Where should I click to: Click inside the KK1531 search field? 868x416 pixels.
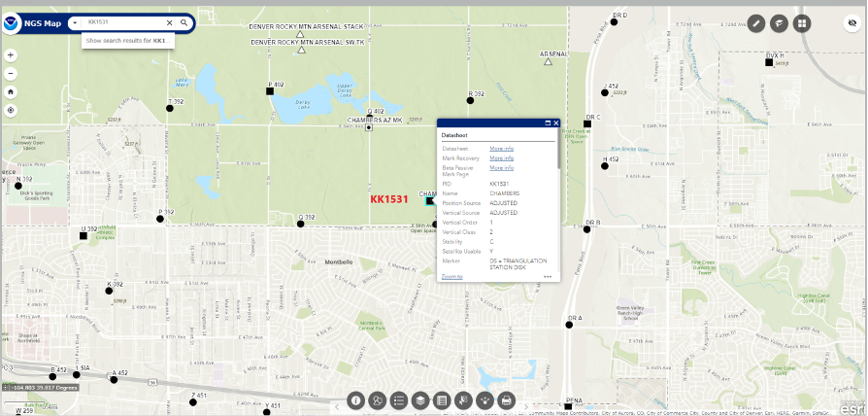tap(121, 22)
